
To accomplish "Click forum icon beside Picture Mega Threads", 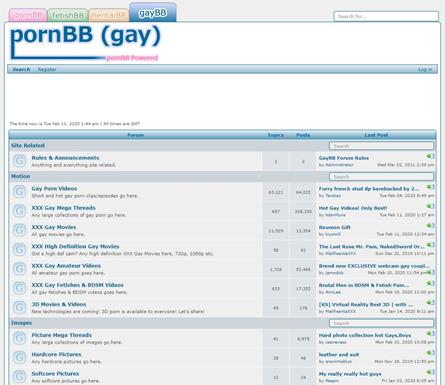I will point(20,338).
